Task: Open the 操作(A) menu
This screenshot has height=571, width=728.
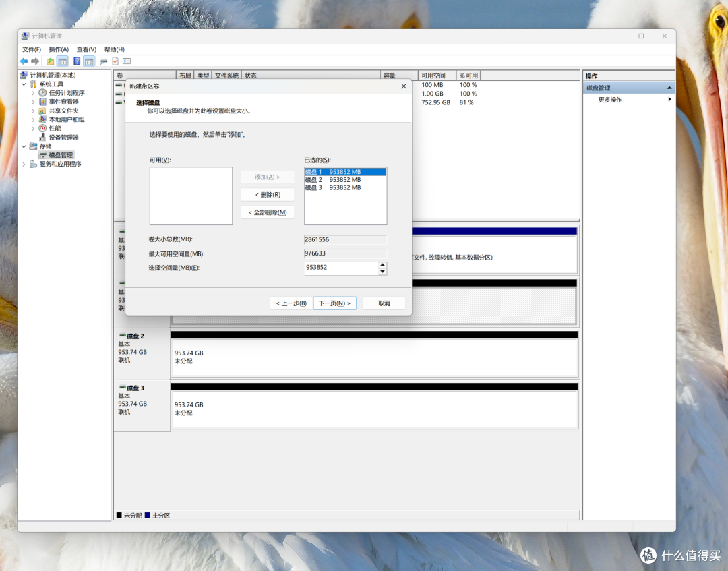Action: [x=59, y=49]
